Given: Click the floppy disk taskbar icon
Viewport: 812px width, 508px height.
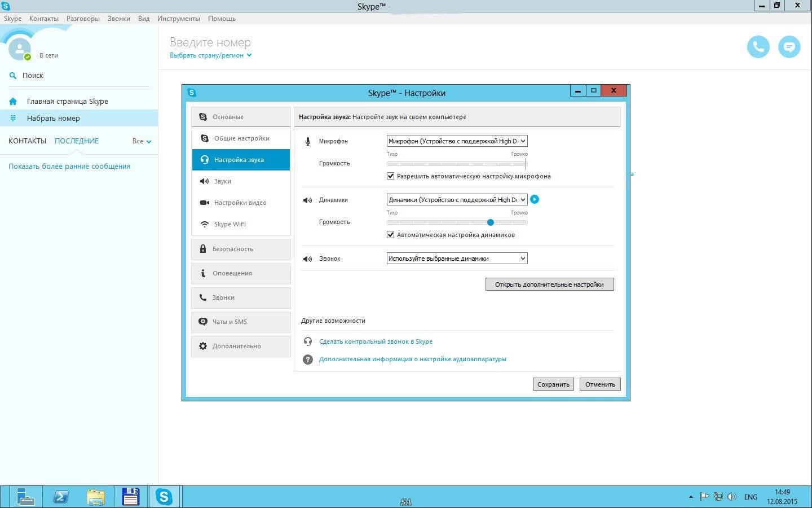Looking at the screenshot, I should [131, 497].
